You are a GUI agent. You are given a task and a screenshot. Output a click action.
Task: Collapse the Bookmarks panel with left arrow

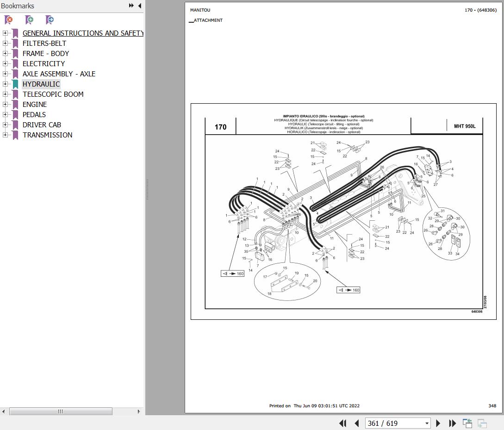pyautogui.click(x=140, y=6)
